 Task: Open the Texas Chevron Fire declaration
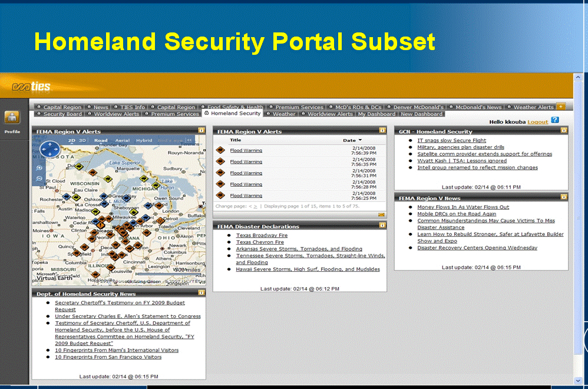pyautogui.click(x=260, y=242)
